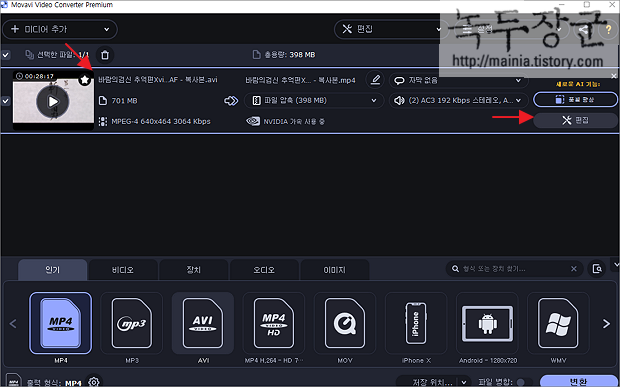
Task: Switch to the 장치 devices tab
Action: coord(193,270)
